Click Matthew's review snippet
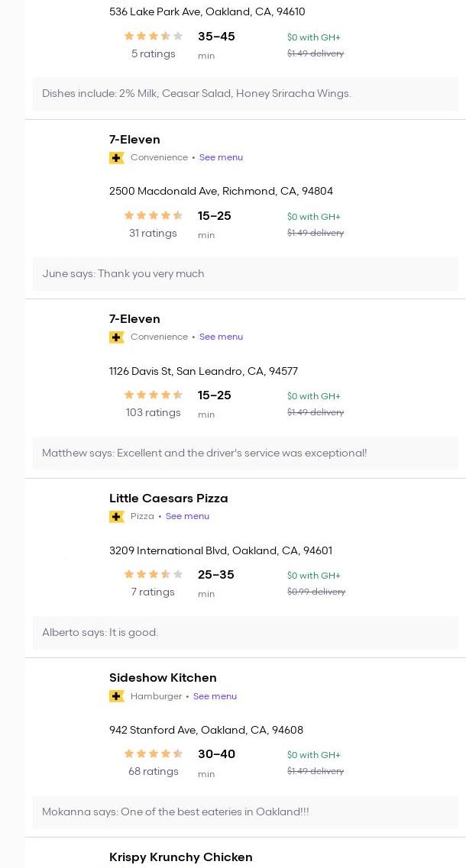Screen dimensions: 466x868 pyautogui.click(x=204, y=453)
